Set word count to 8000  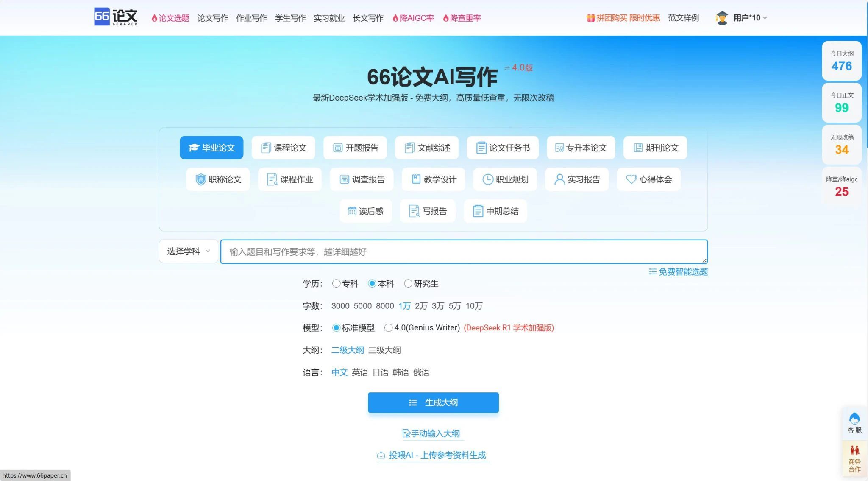coord(385,306)
